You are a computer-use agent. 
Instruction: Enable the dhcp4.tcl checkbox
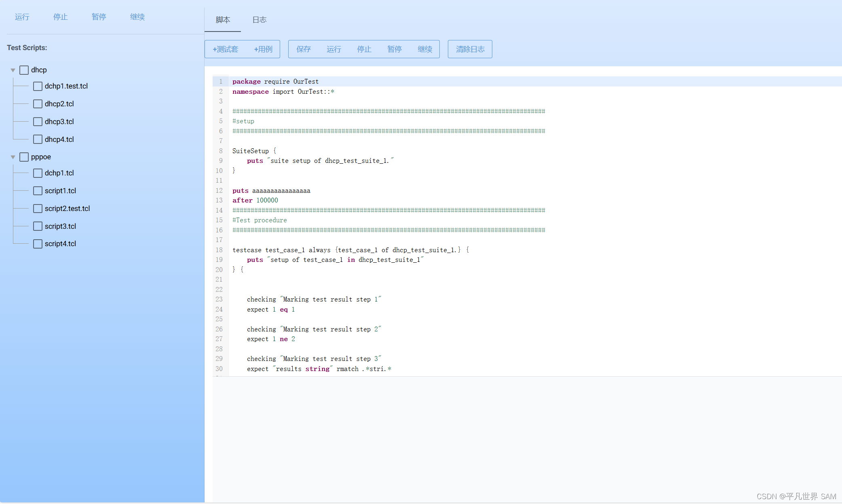pos(38,140)
